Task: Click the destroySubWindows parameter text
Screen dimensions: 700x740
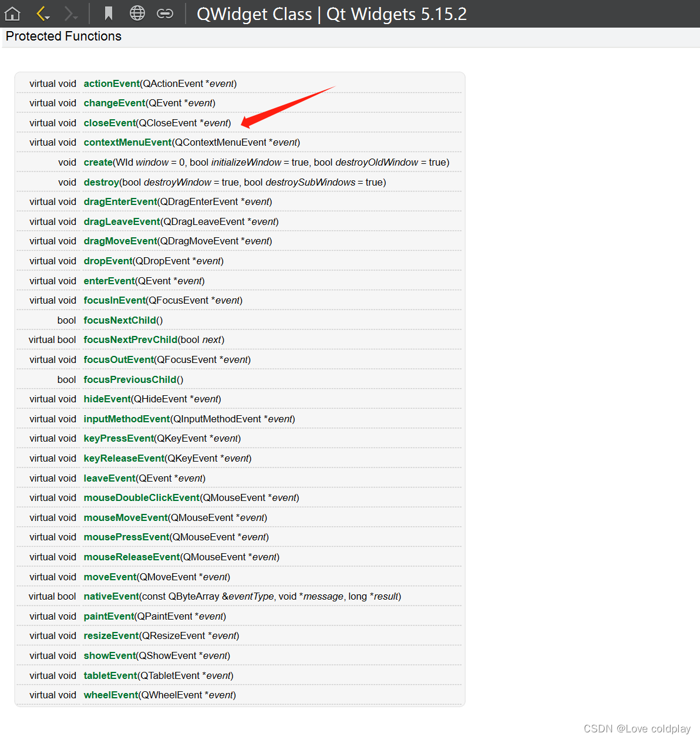Action: point(310,182)
